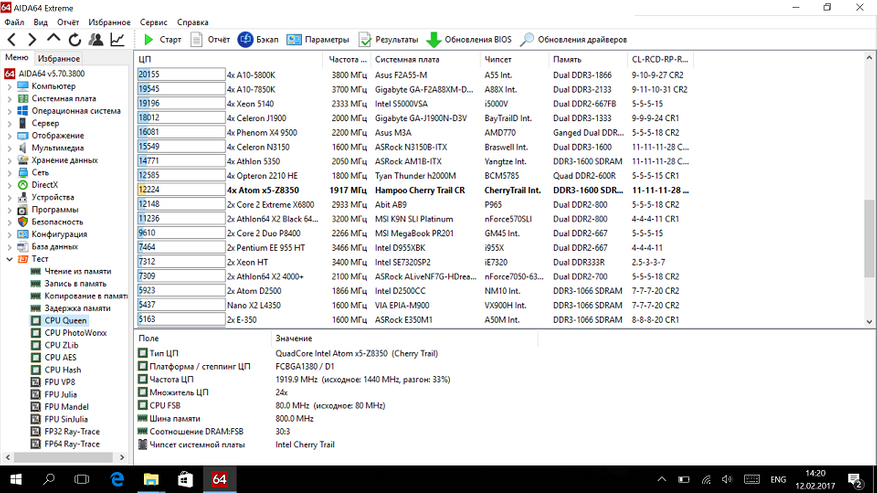Viewport: 877px width, 493px height.
Task: Go forward with the right arrow icon
Action: [x=32, y=40]
